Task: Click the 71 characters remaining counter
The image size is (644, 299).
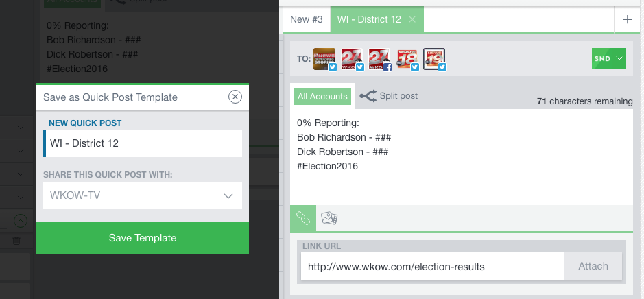Action: pos(585,101)
